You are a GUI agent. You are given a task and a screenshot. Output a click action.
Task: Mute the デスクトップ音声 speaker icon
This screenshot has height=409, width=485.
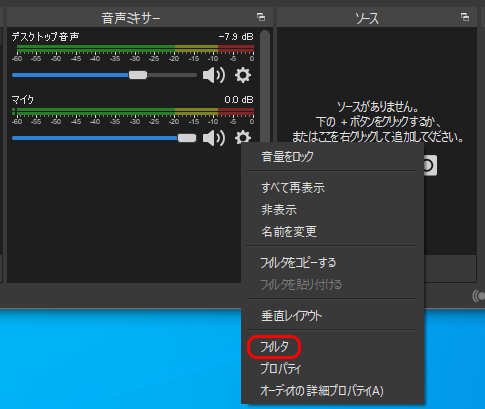click(214, 75)
